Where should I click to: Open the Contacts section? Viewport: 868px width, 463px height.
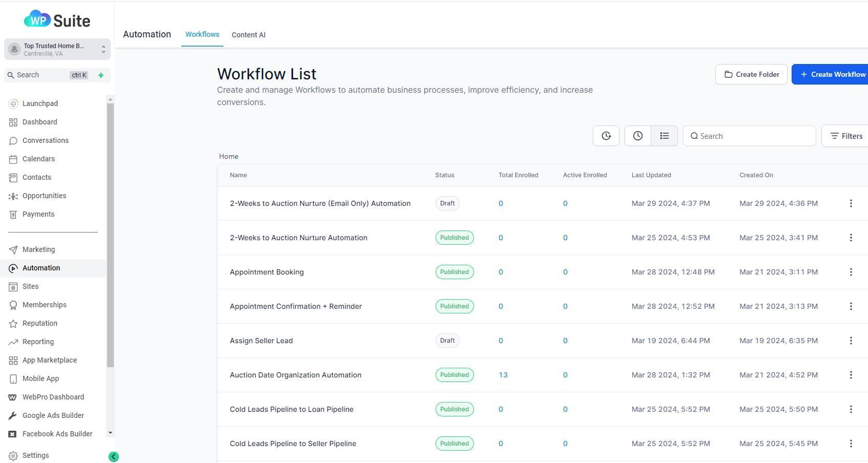point(37,177)
